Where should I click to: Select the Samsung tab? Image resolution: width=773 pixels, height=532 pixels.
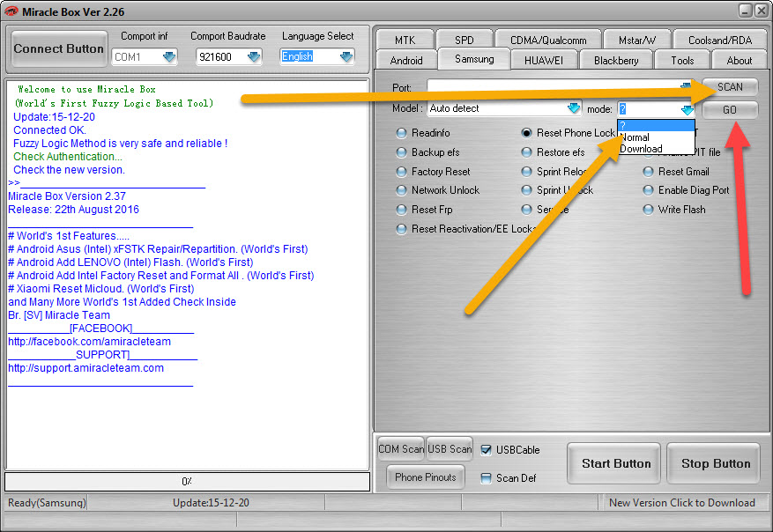coord(473,59)
